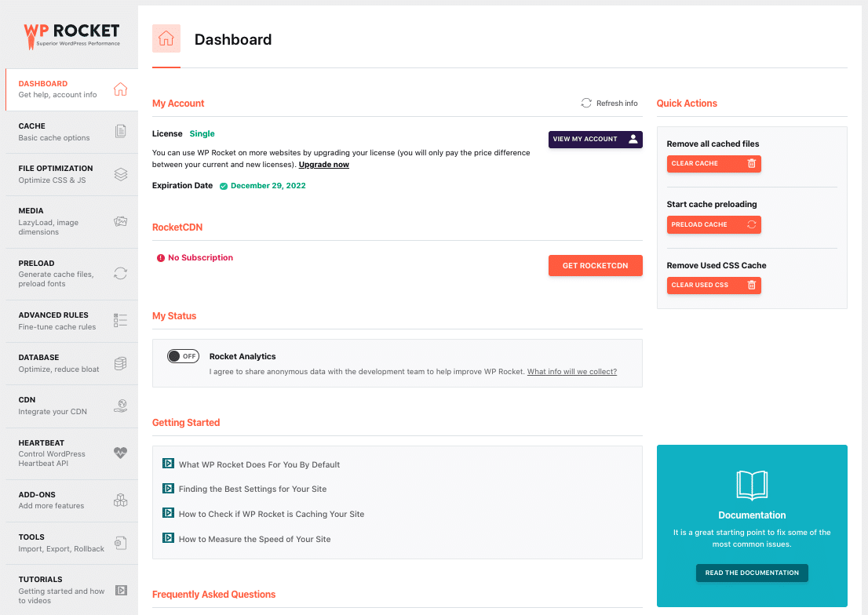
Task: Click the Heartbeat sidebar heart icon
Action: (x=120, y=453)
